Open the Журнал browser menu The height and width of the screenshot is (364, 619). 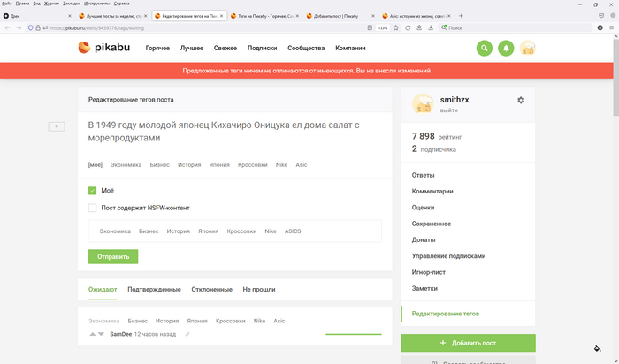(51, 4)
